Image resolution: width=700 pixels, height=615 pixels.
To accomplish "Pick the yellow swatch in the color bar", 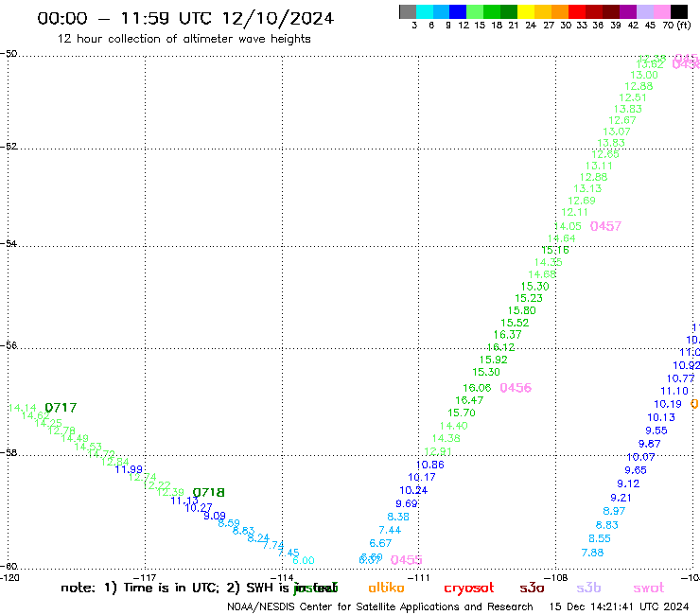I will click(526, 11).
